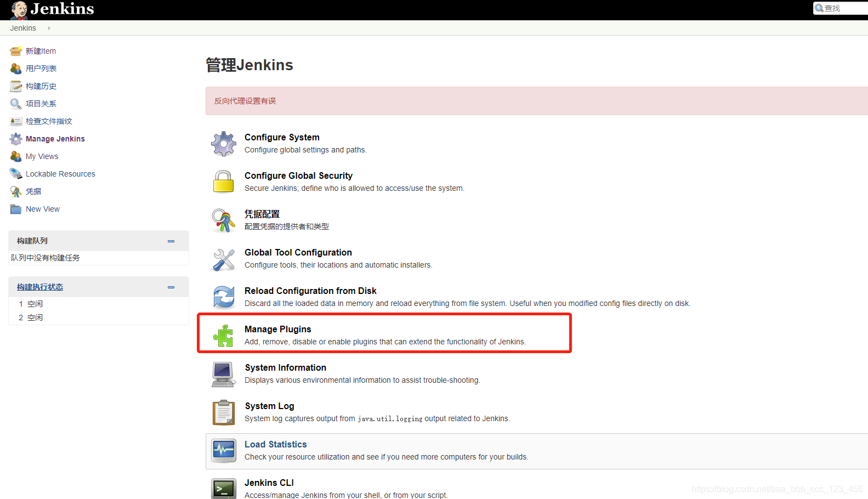Open 构建历史 link
868x499 pixels.
click(x=41, y=86)
